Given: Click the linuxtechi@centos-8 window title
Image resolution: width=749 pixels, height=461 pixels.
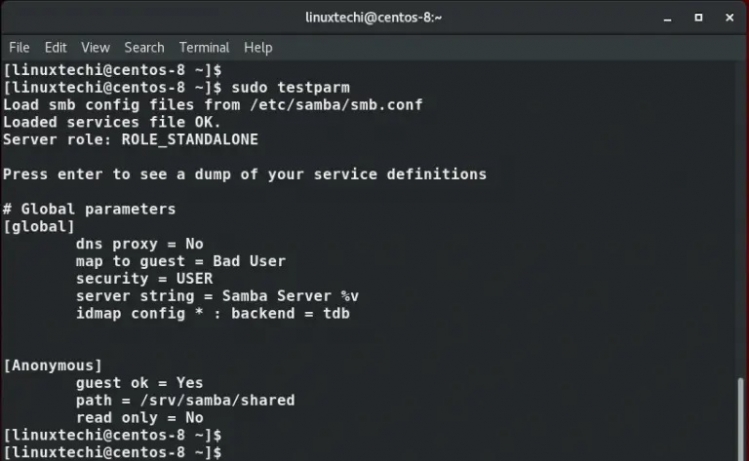Looking at the screenshot, I should click(374, 18).
